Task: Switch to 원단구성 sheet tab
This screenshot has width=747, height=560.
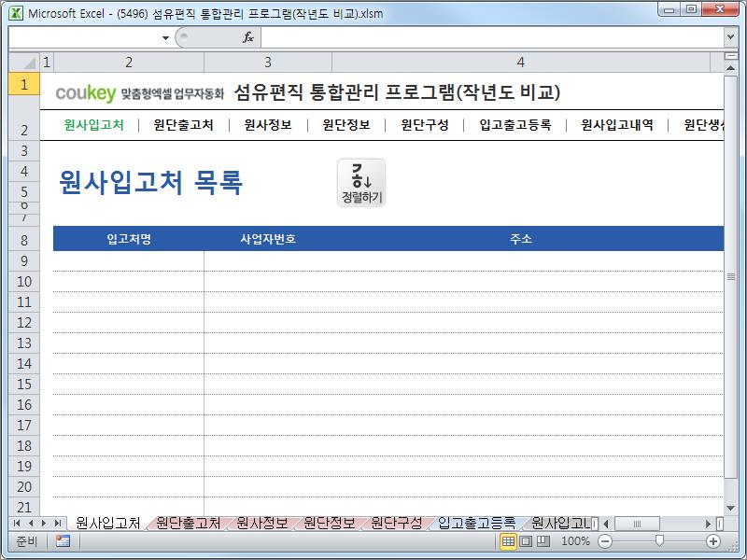Action: [x=396, y=524]
